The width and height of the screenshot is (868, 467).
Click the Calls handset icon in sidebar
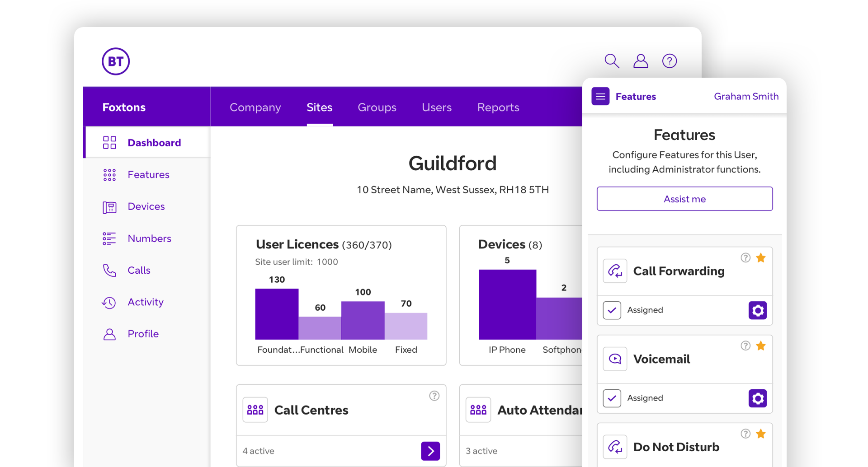tap(109, 270)
